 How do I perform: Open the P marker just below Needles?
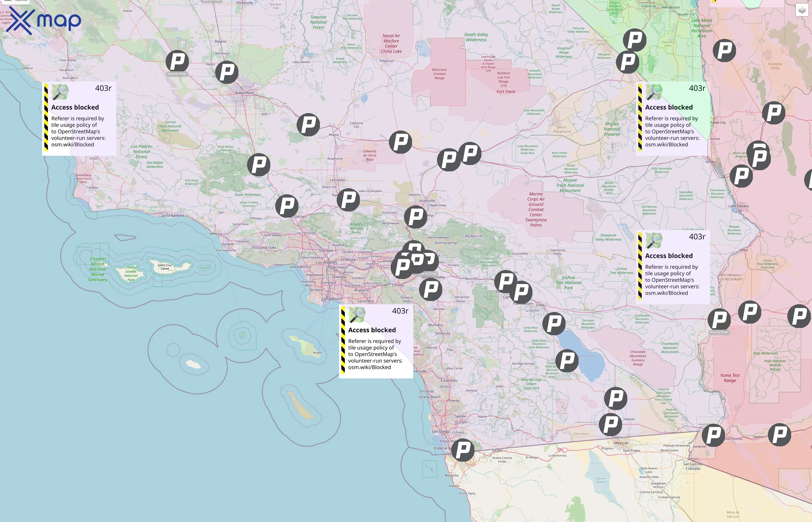tap(741, 176)
